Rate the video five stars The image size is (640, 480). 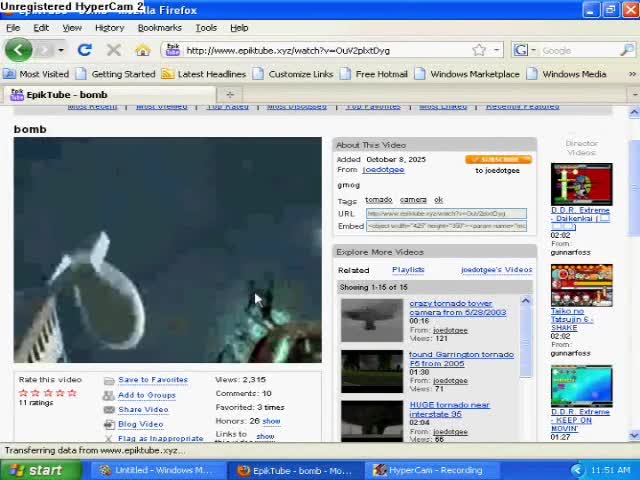(x=72, y=393)
